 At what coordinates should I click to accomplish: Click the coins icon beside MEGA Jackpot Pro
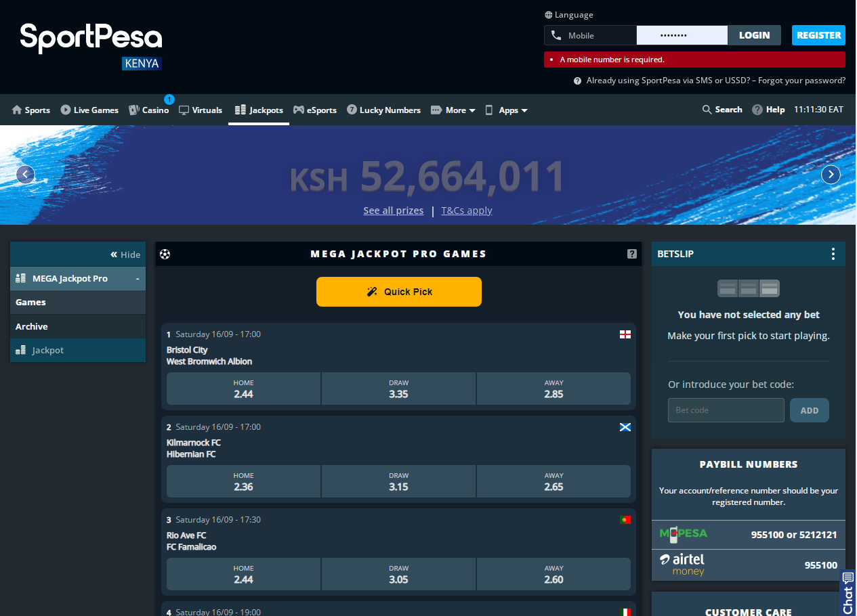(x=20, y=278)
